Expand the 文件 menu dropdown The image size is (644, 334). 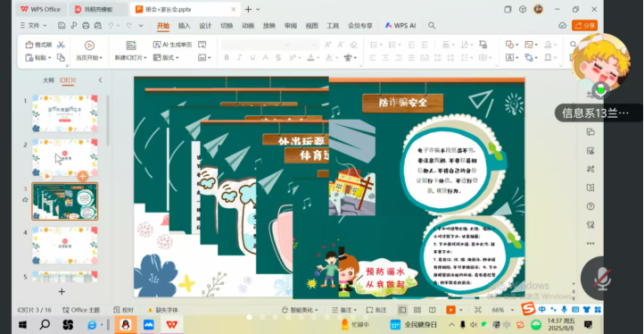[33, 26]
